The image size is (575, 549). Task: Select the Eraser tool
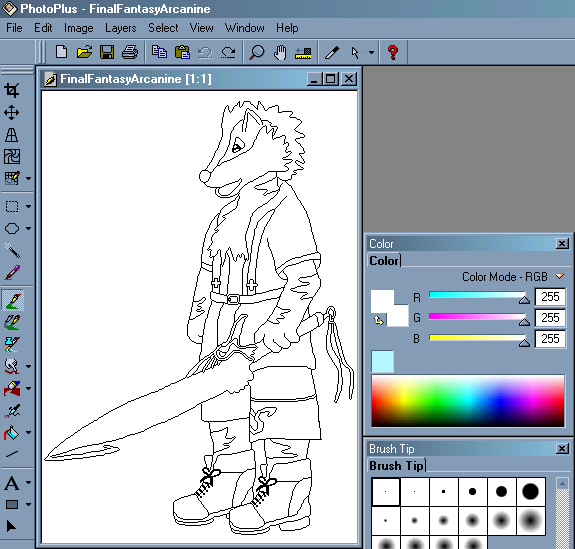click(x=12, y=388)
